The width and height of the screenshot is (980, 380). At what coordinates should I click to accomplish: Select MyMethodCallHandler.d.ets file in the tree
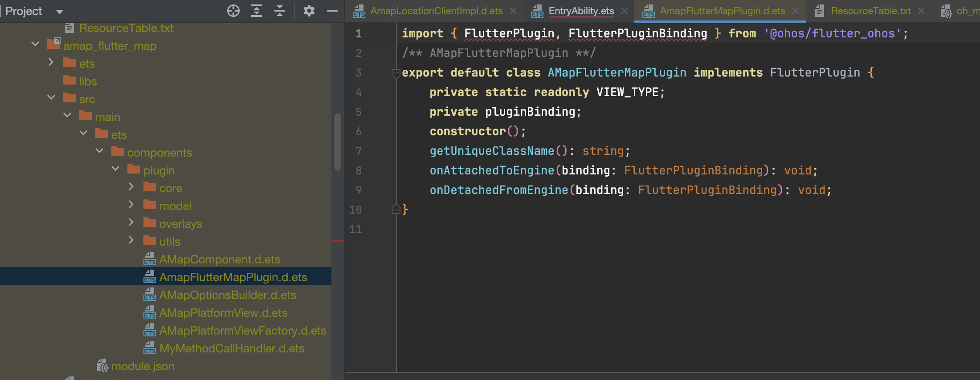point(232,348)
